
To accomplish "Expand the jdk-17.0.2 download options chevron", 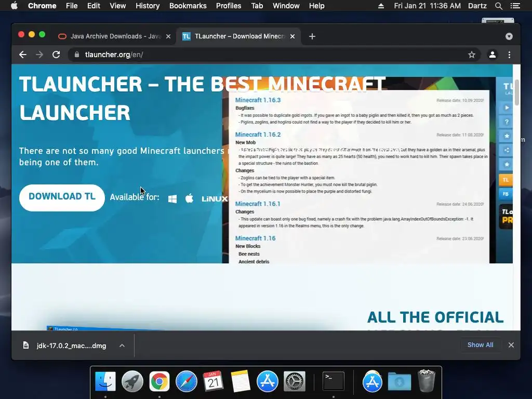I will click(x=122, y=345).
